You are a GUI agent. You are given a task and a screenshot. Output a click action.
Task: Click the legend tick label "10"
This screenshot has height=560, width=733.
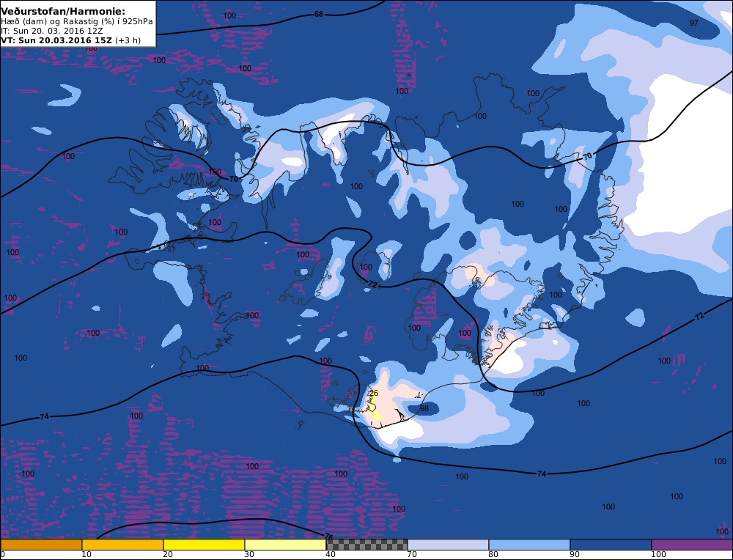[86, 554]
